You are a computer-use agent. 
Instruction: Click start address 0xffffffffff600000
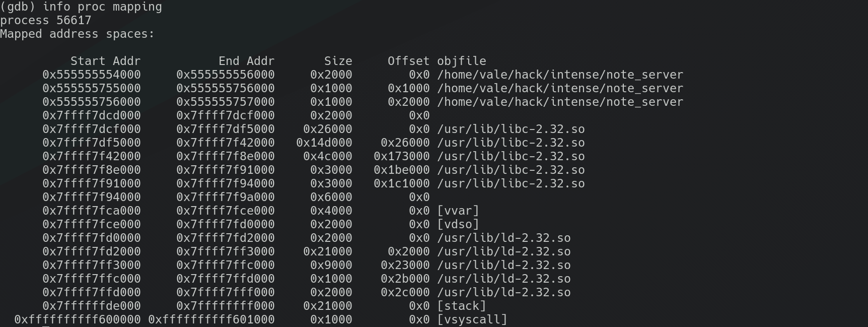[x=78, y=320]
